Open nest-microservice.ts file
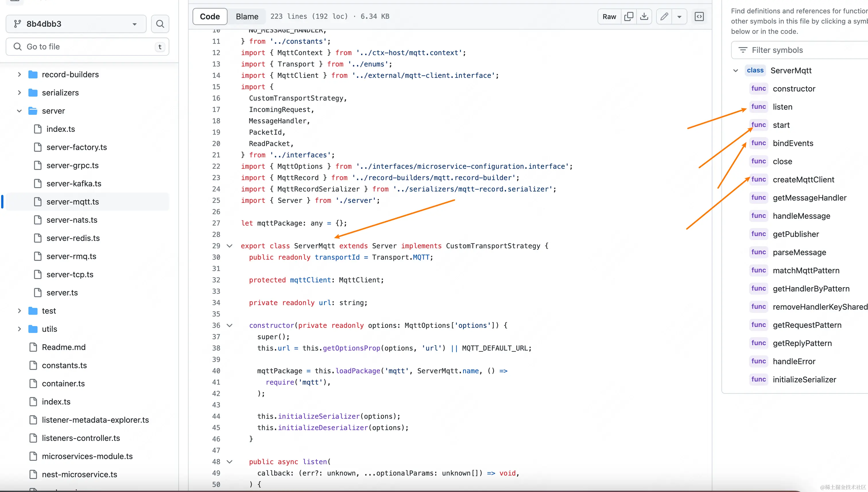Viewport: 868px width, 492px height. coord(80,475)
